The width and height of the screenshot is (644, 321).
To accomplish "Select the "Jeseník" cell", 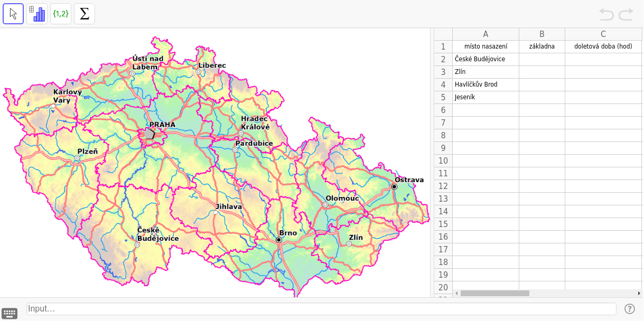I will coord(486,97).
